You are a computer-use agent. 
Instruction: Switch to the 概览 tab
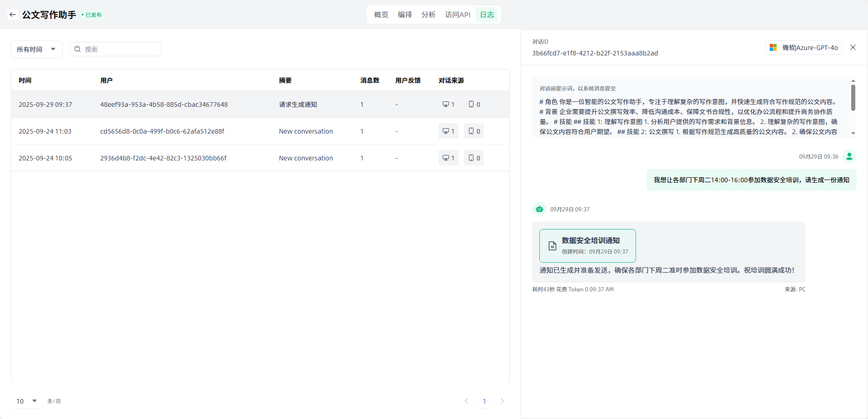coord(381,15)
